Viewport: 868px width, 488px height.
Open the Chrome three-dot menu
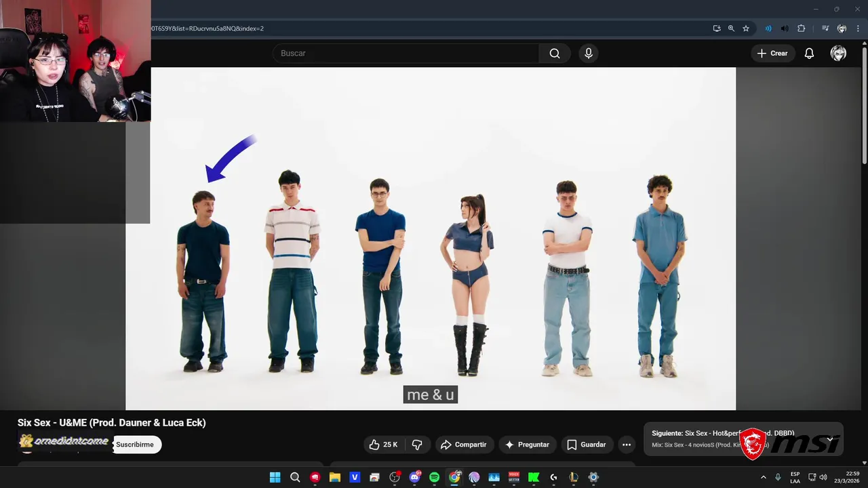(858, 28)
